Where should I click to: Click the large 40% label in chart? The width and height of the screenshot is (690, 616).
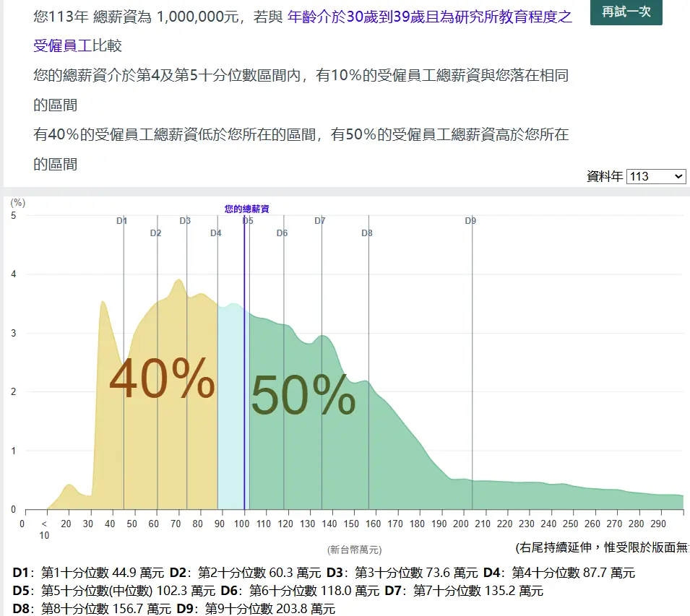tap(161, 380)
